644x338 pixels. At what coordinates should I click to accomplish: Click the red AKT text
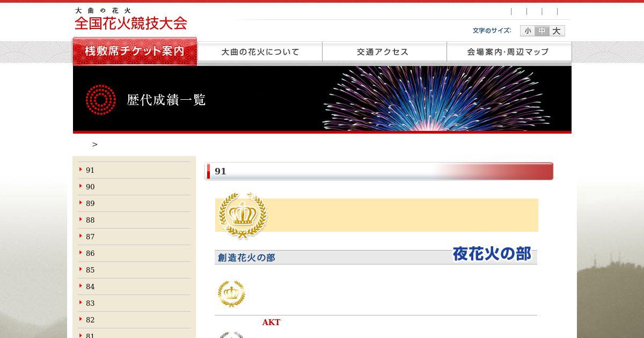pyautogui.click(x=271, y=322)
